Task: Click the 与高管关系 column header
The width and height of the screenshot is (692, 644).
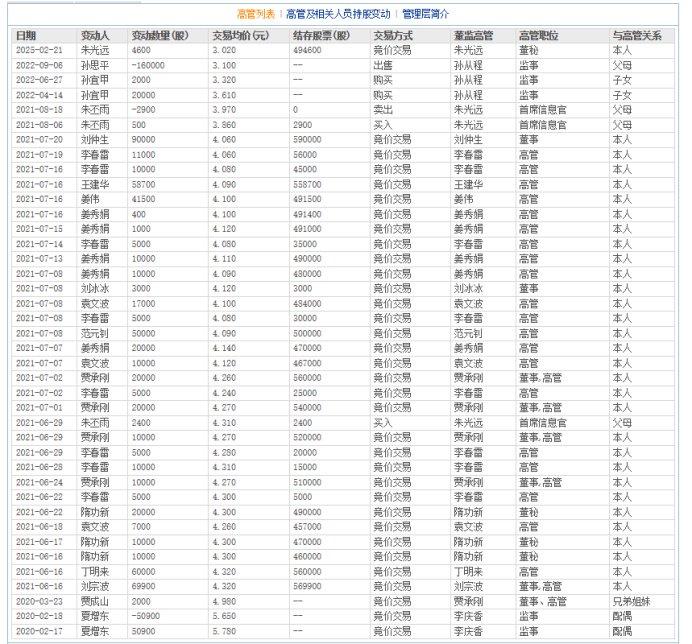Action: tap(637, 35)
